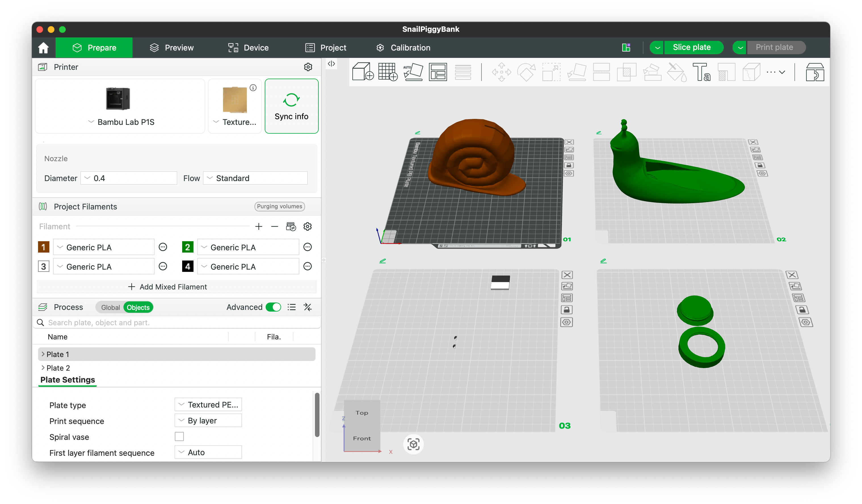Viewport: 862px width, 504px height.
Task: Switch to the Calibration tab
Action: [x=403, y=48]
